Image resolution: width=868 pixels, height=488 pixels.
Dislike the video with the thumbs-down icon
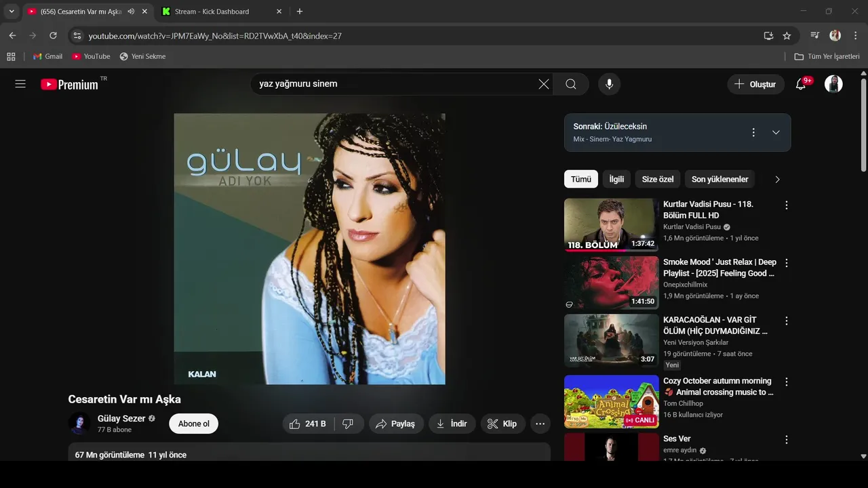tap(348, 424)
